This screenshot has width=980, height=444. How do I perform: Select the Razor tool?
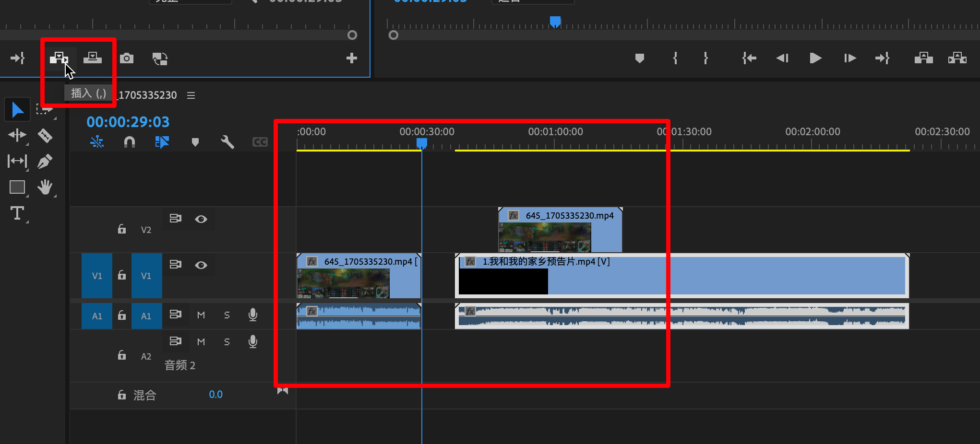pyautogui.click(x=45, y=136)
